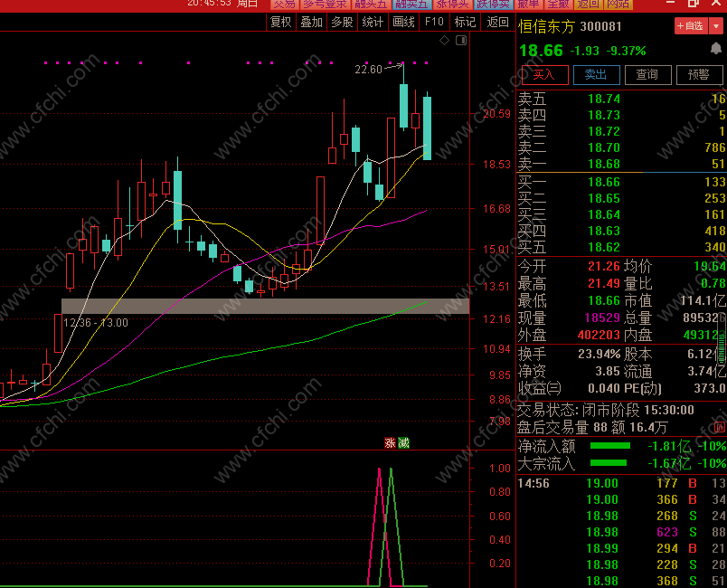Image resolution: width=727 pixels, height=588 pixels.
Task: Click the tick volume 623 row
Action: [x=621, y=532]
